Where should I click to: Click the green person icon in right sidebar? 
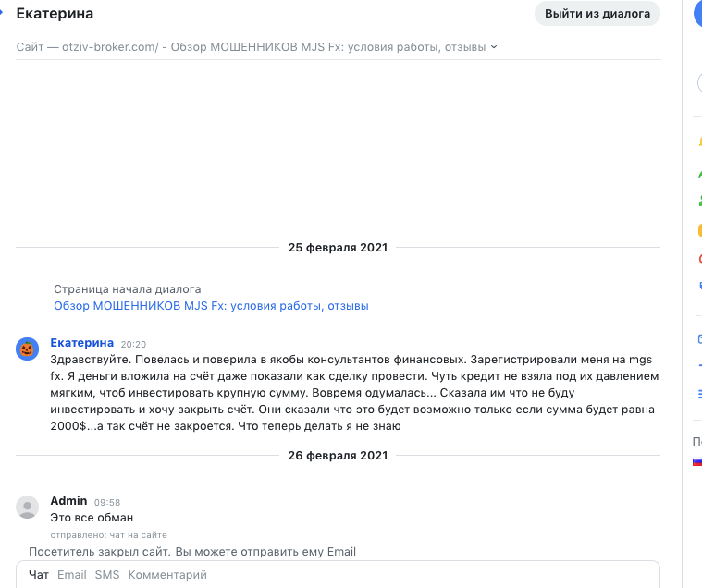click(700, 200)
